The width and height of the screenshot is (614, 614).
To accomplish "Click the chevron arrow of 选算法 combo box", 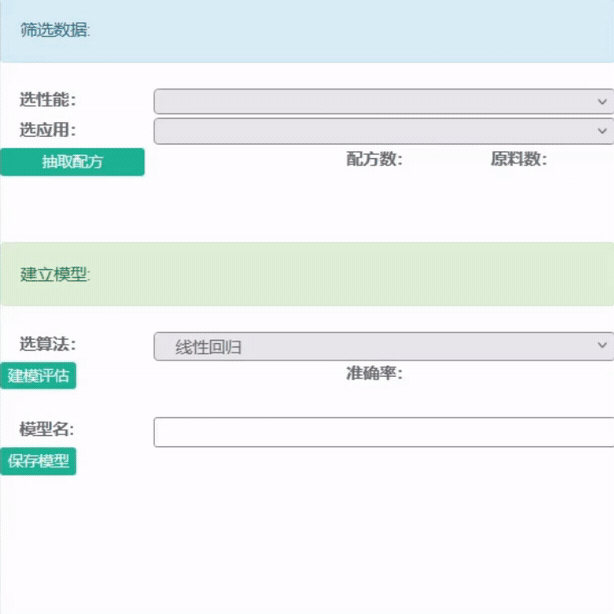I will point(602,345).
